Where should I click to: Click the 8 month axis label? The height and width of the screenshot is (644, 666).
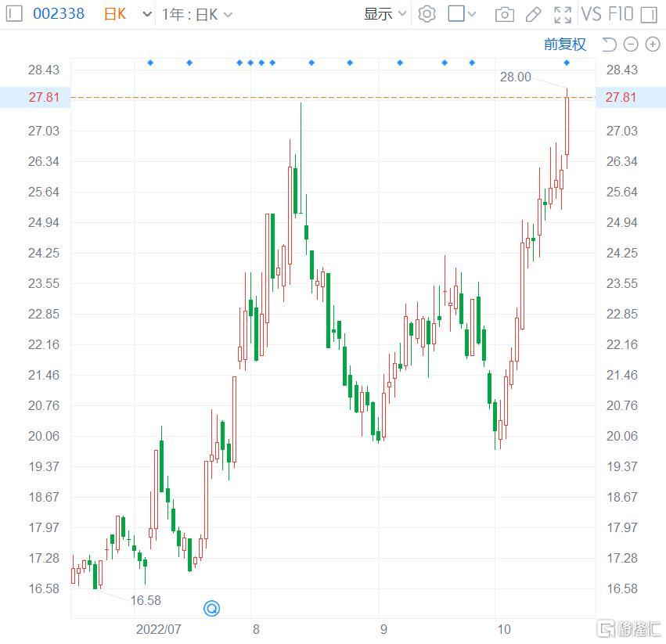pos(256,629)
